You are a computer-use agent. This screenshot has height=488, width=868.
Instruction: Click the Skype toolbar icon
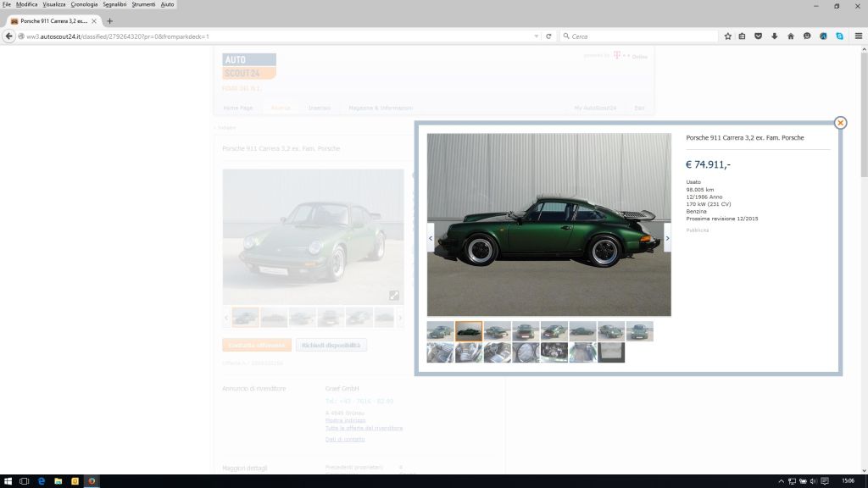coord(840,36)
